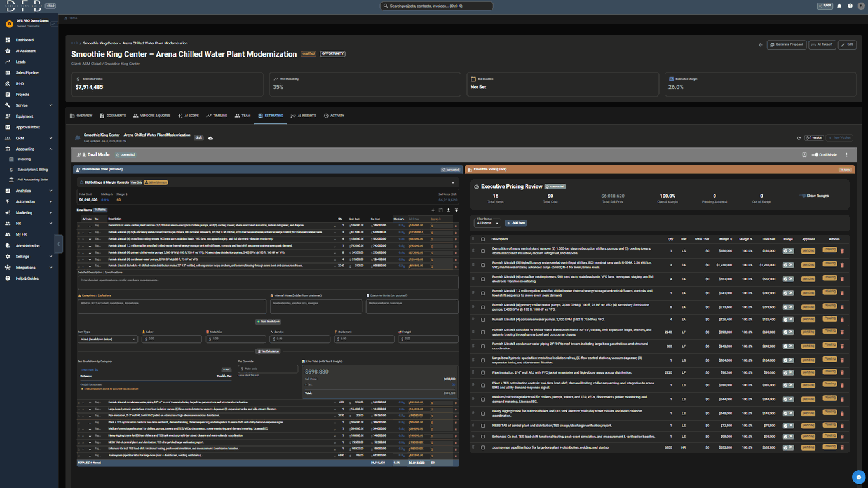The height and width of the screenshot is (488, 868).
Task: Expand Bid Settings & Margin Controls section
Action: click(x=453, y=182)
